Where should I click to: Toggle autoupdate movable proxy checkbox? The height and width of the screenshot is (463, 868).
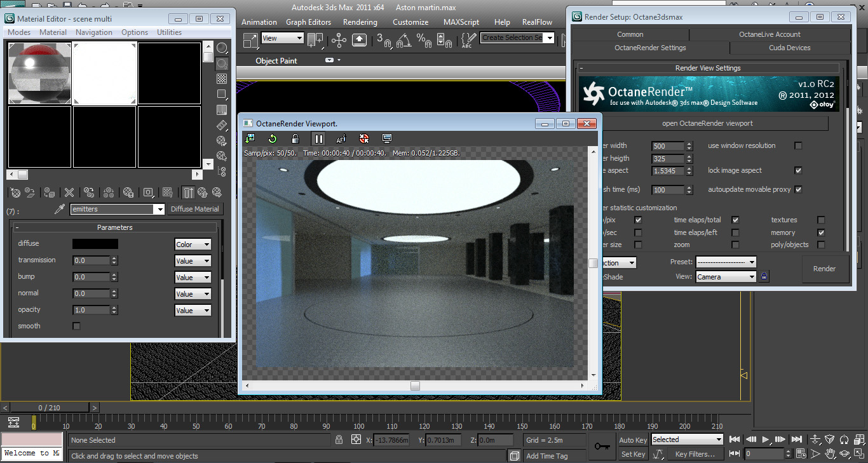tap(799, 189)
